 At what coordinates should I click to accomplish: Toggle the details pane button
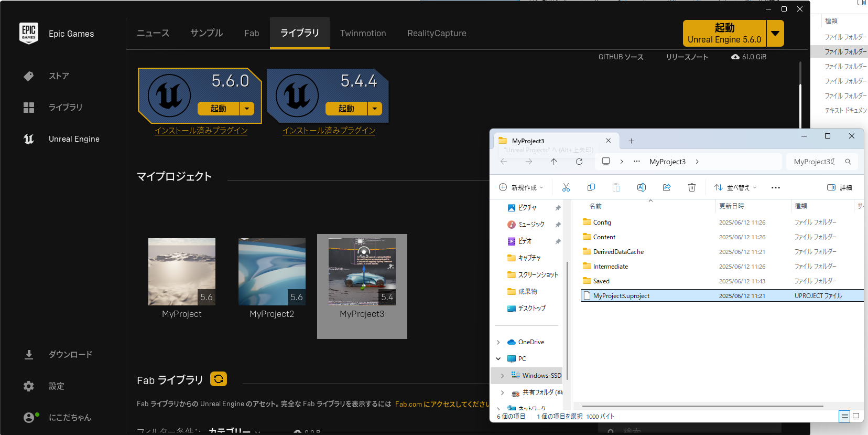pyautogui.click(x=839, y=187)
